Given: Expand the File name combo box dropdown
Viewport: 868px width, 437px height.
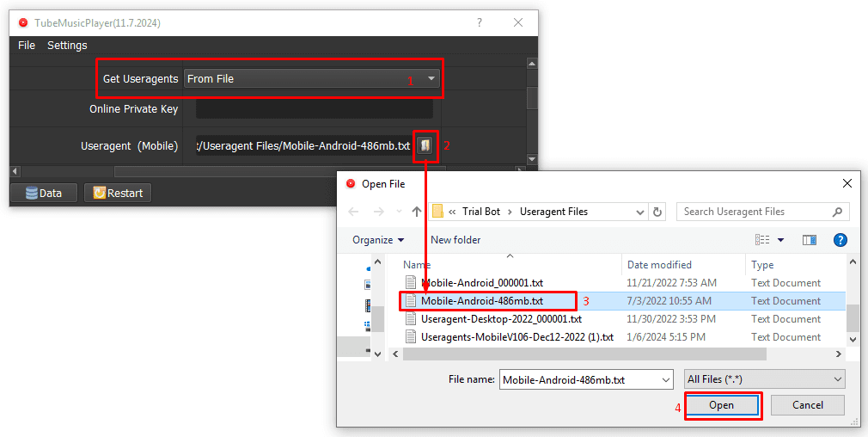Looking at the screenshot, I should pyautogui.click(x=666, y=380).
